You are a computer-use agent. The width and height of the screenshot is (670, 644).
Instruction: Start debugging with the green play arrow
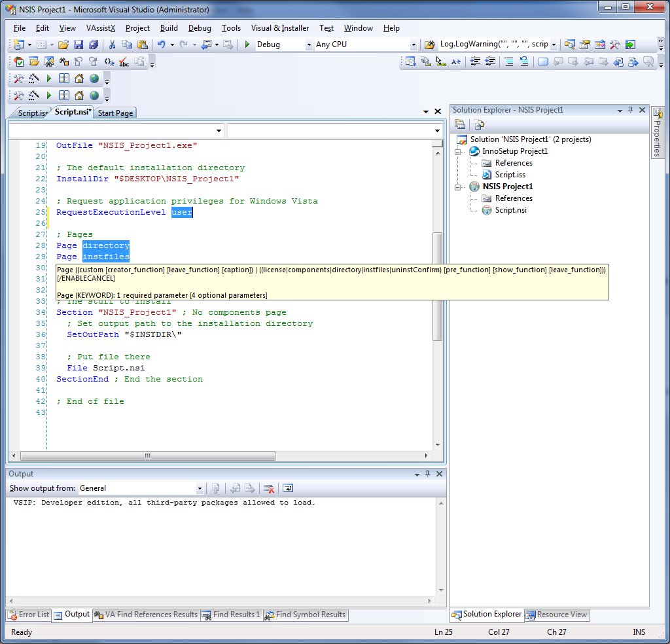pos(247,45)
